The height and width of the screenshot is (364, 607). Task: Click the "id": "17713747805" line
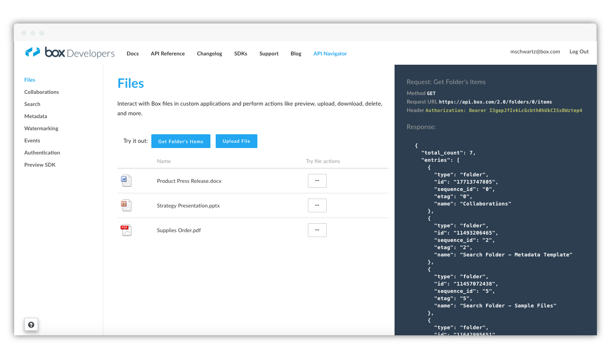point(466,182)
